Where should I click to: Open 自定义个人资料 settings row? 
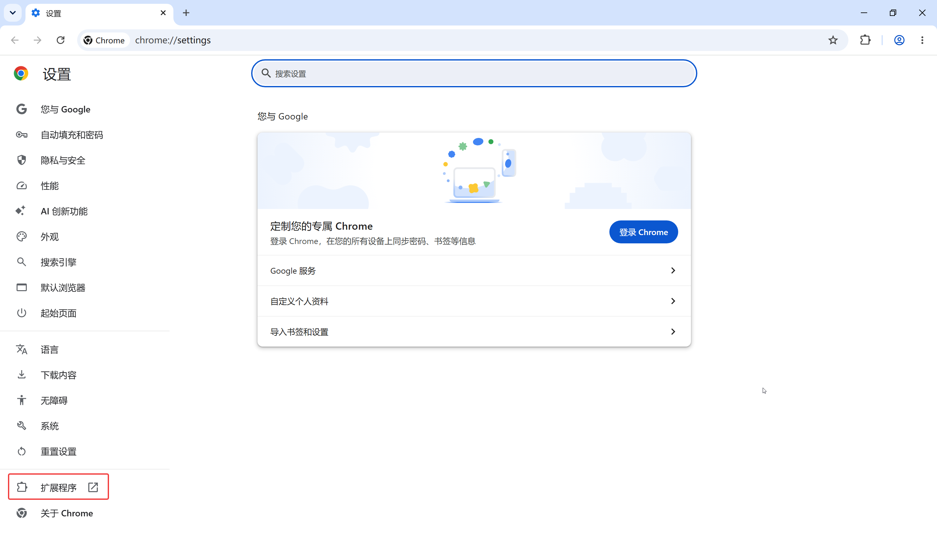tap(474, 301)
